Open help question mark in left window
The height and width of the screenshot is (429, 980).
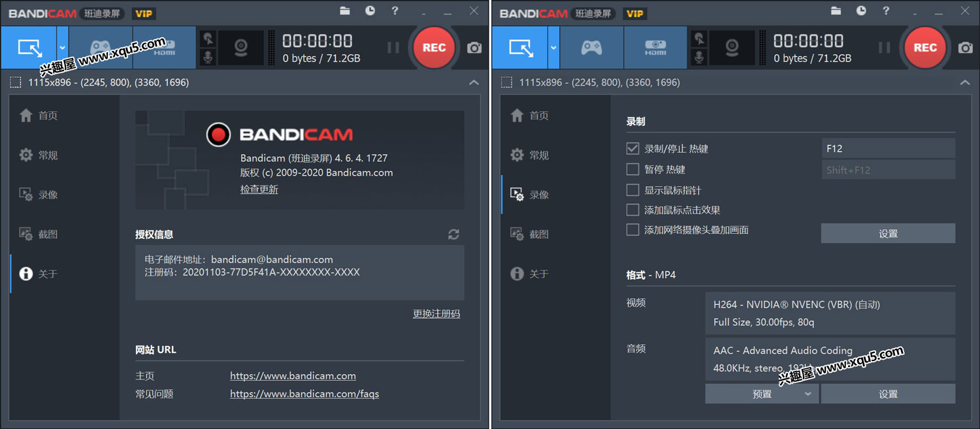click(395, 10)
